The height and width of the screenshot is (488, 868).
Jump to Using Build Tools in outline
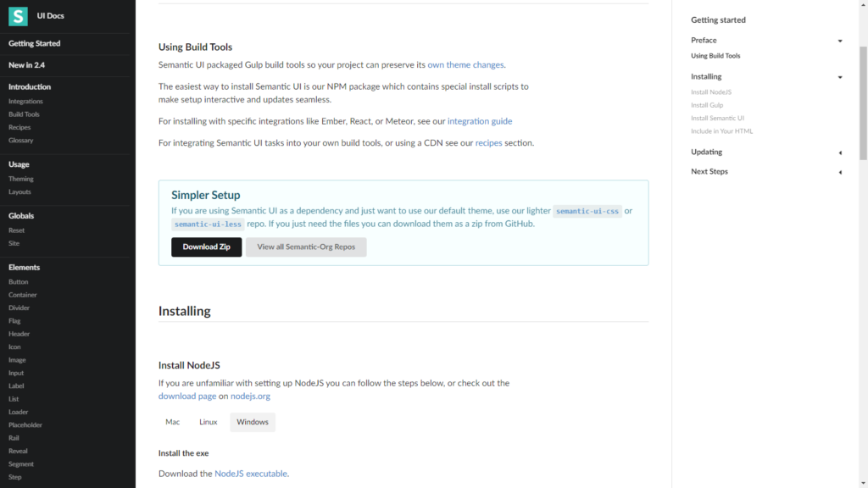click(715, 56)
